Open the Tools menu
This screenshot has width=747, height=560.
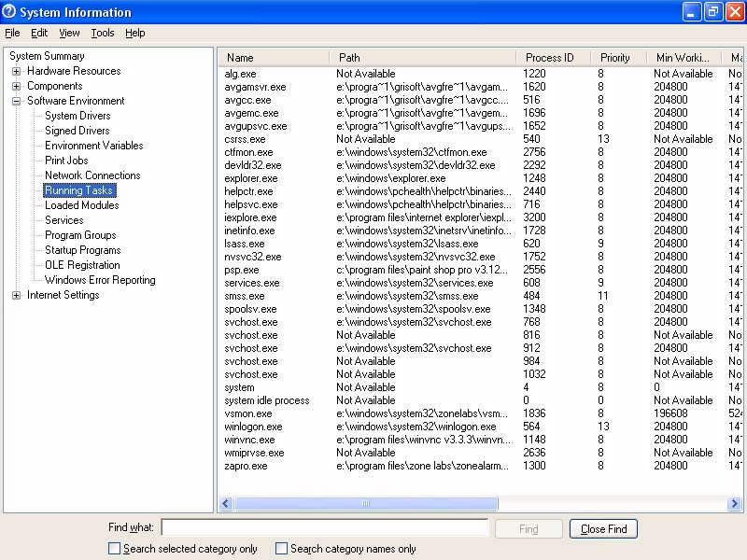tap(103, 33)
